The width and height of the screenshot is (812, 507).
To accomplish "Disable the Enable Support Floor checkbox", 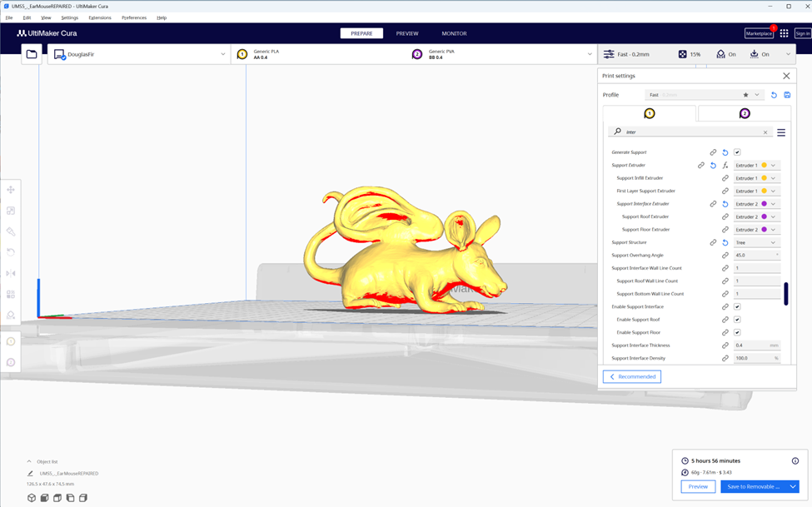I will click(x=737, y=332).
